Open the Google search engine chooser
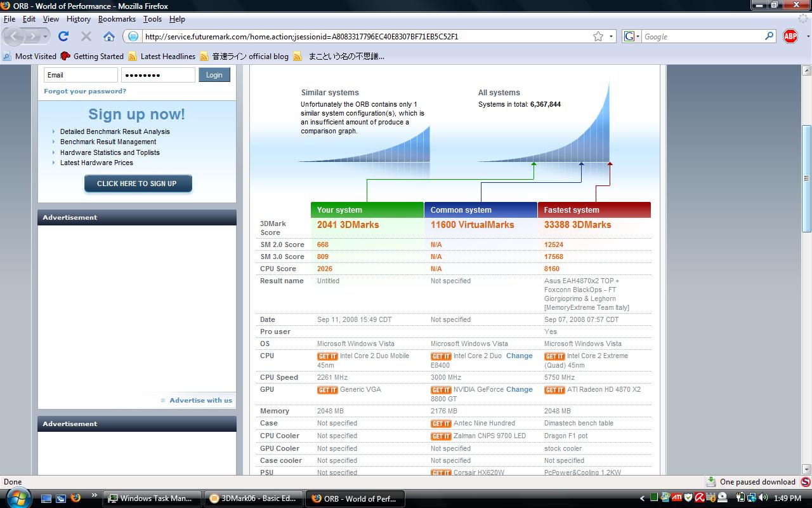 click(x=632, y=36)
